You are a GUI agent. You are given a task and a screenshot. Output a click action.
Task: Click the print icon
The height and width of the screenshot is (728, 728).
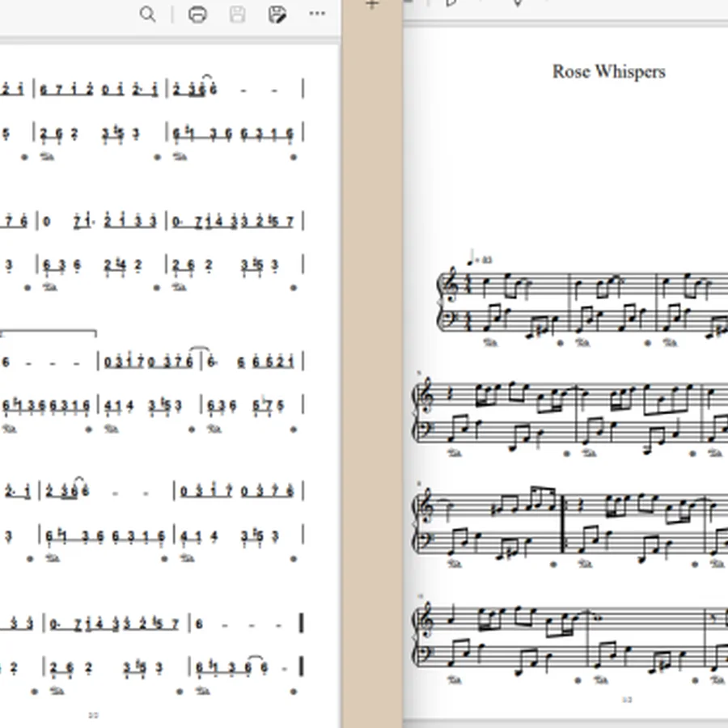tap(197, 15)
